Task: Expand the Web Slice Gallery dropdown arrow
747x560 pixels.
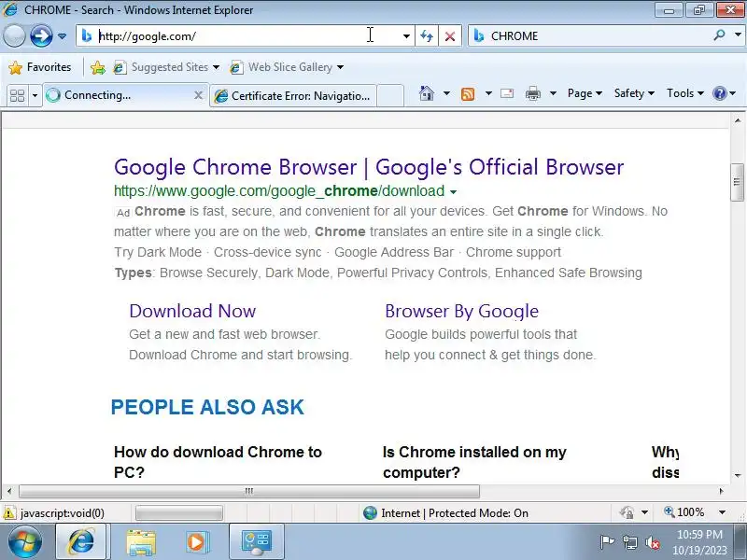Action: tap(340, 67)
